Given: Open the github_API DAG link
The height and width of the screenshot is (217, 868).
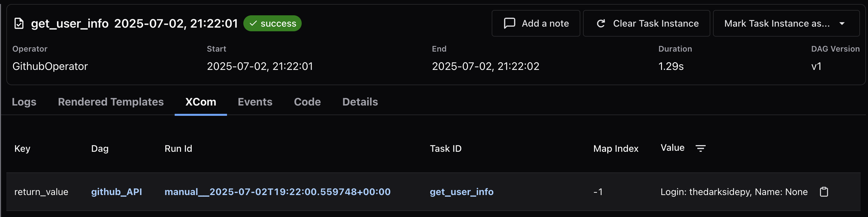Looking at the screenshot, I should coord(117,192).
